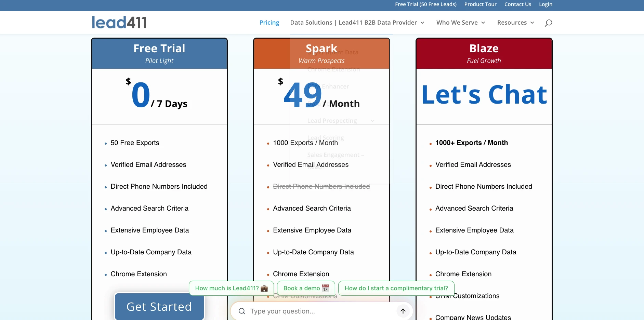The width and height of the screenshot is (644, 320).
Task: Click Advanced Search Criteria in Blaze
Action: (x=474, y=209)
